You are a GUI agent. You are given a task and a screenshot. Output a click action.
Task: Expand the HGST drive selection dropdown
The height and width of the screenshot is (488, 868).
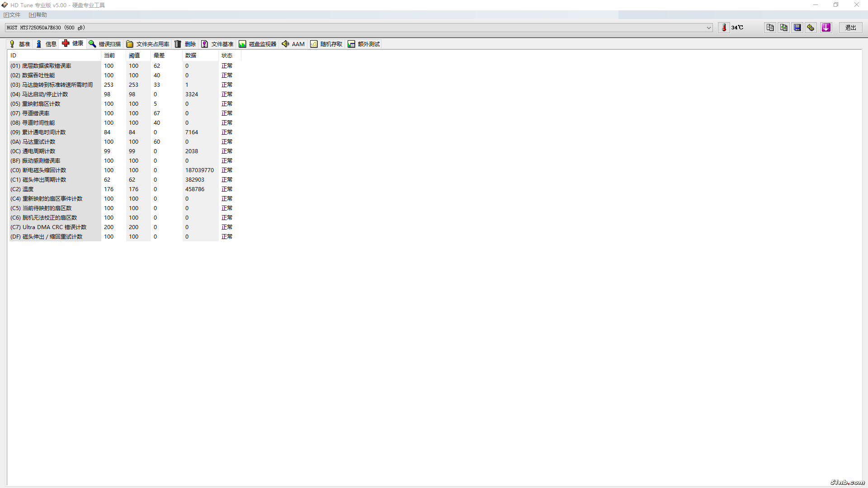pyautogui.click(x=708, y=28)
